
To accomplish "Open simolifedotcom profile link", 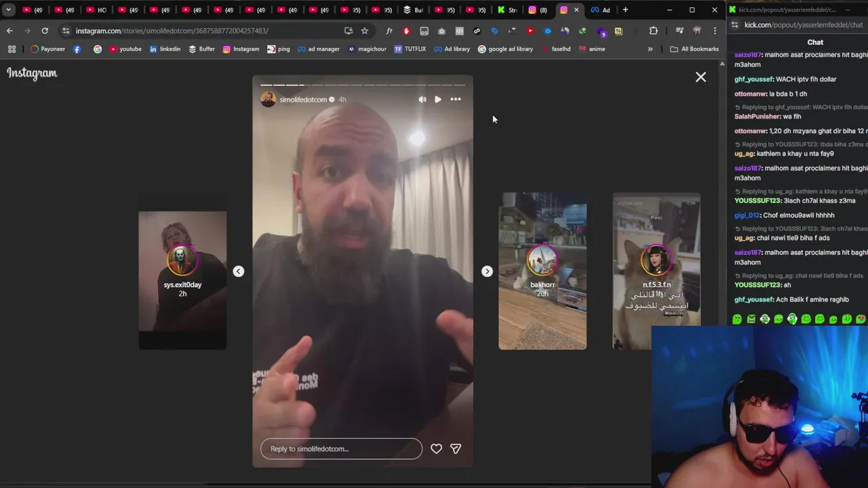I will click(303, 100).
